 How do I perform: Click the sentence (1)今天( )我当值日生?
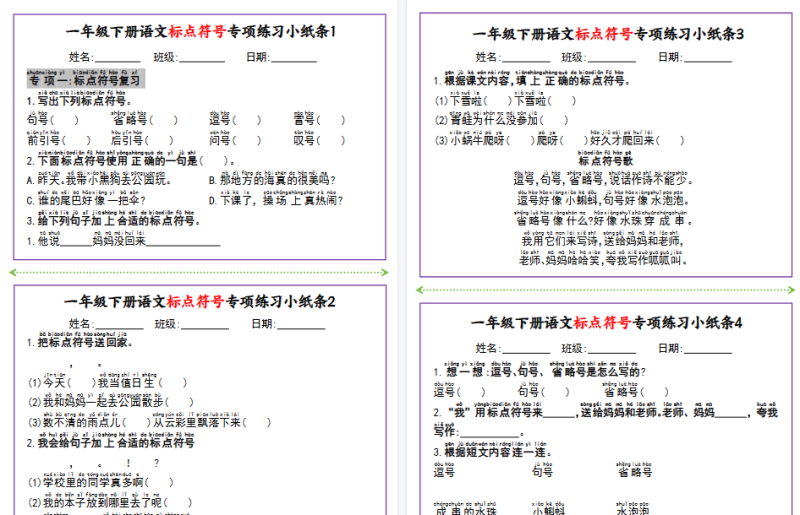(108, 382)
